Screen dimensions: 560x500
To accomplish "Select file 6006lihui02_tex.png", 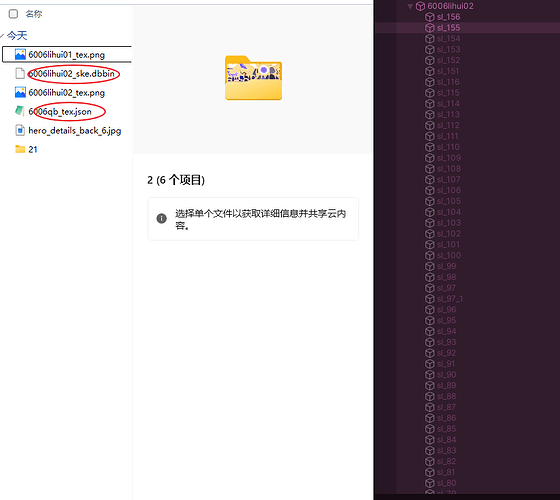I will (66, 92).
